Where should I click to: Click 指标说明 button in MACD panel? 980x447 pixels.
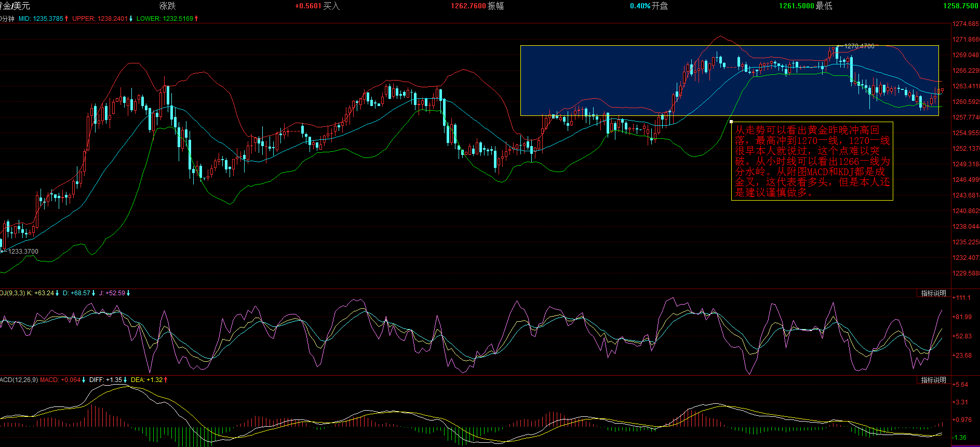coord(933,380)
